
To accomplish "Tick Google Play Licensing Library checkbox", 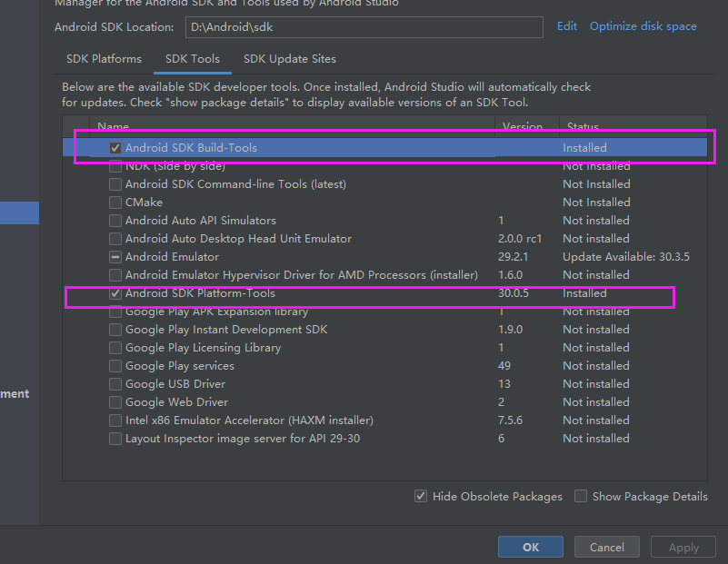I will [115, 348].
